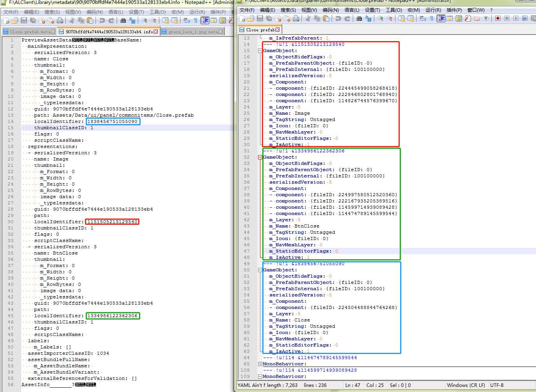Click the localIdentifier value 1838456751055090
Viewport: 536px width, 392px height.
click(x=112, y=121)
